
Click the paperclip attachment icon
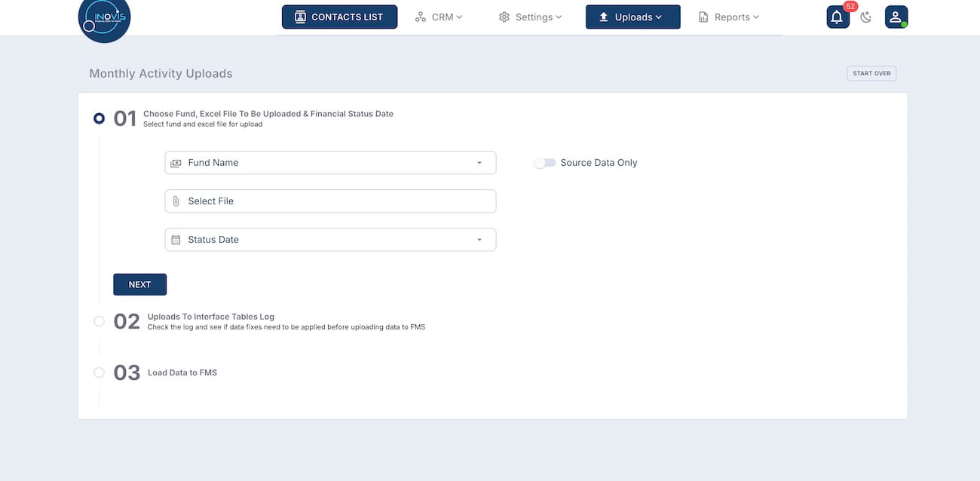click(176, 201)
